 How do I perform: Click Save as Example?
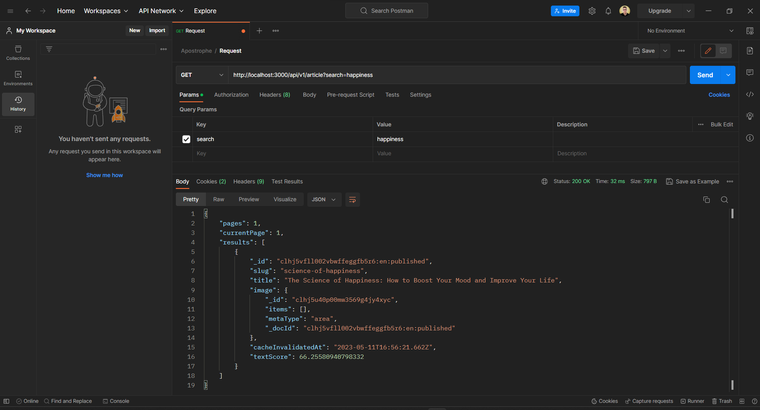(692, 182)
